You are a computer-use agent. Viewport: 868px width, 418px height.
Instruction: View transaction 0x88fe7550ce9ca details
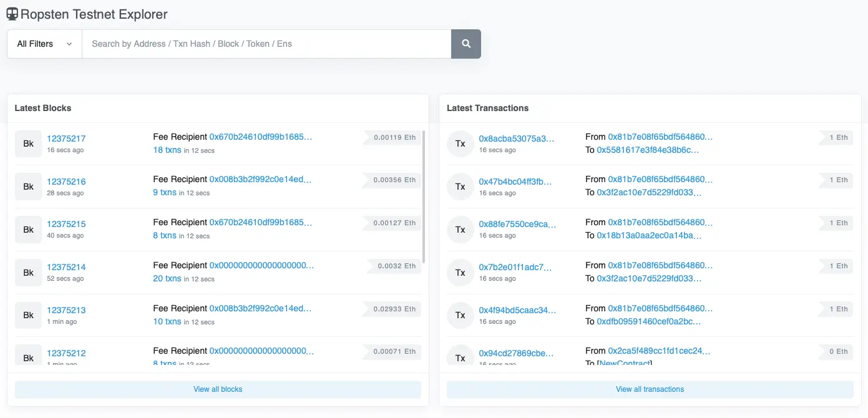coord(517,224)
